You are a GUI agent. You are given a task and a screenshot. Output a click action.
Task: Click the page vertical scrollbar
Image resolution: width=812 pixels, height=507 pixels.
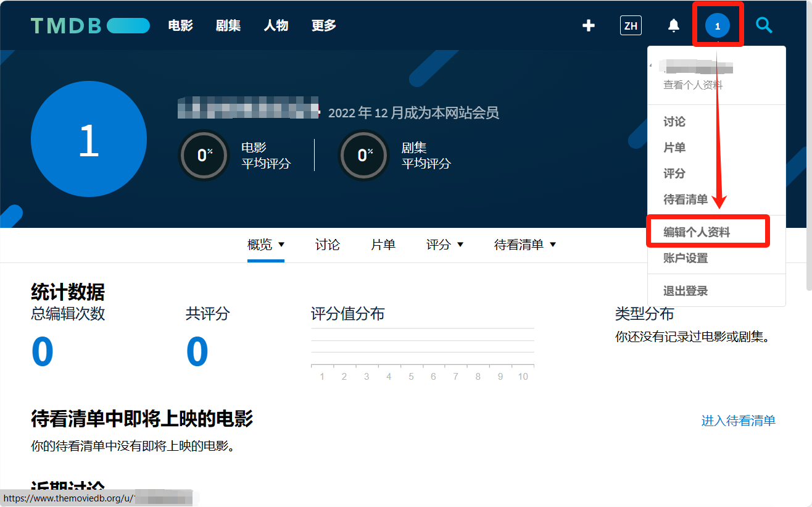[808, 154]
